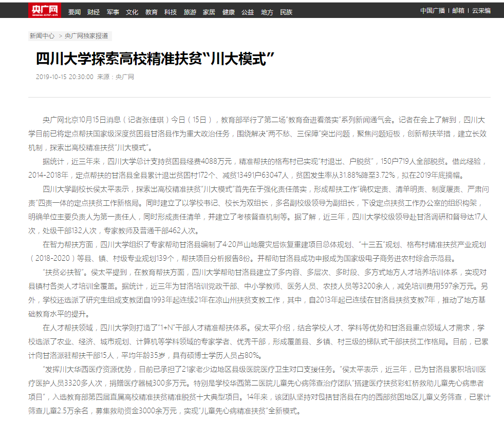Select the 教育 navigation item
The width and height of the screenshot is (504, 422).
[152, 12]
